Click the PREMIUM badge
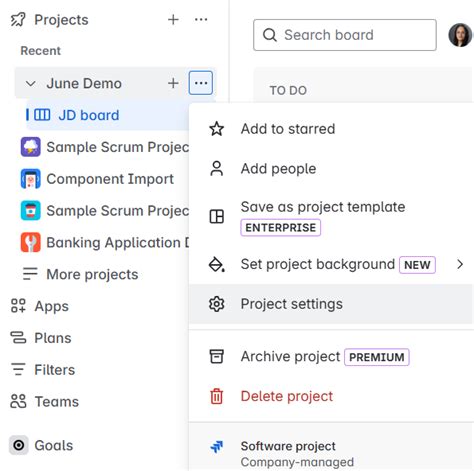The width and height of the screenshot is (474, 471). pos(377,357)
